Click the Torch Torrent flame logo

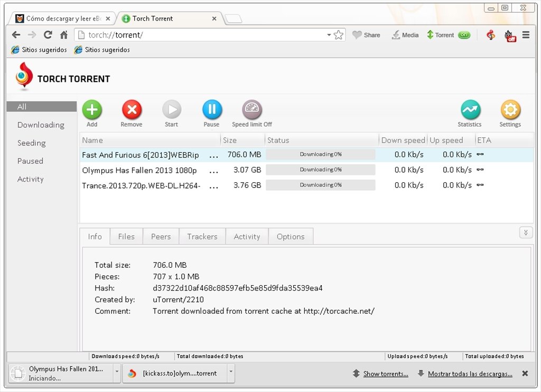tap(24, 76)
